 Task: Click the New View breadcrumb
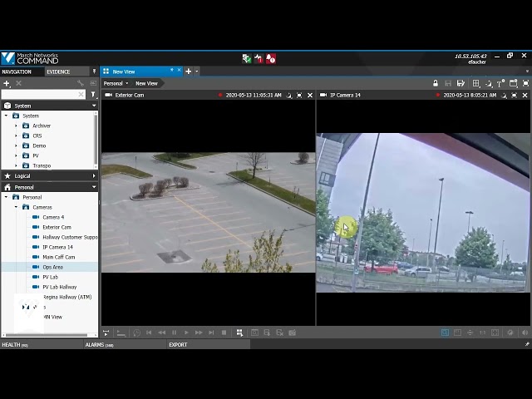click(x=146, y=83)
